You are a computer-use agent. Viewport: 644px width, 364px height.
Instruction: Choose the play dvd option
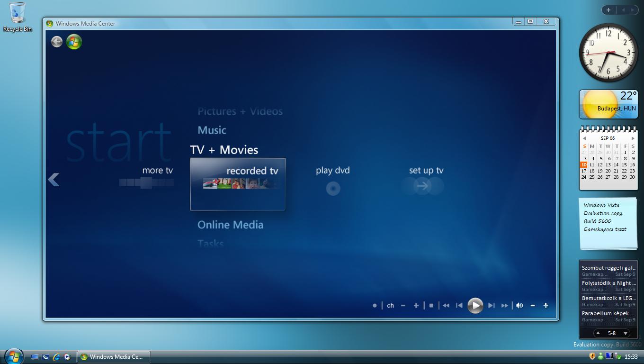pos(333,170)
